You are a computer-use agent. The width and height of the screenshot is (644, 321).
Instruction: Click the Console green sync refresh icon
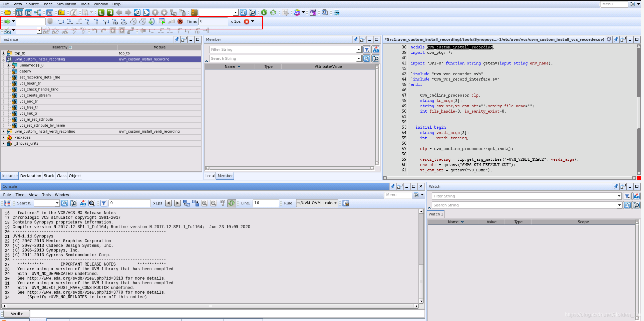tap(232, 203)
